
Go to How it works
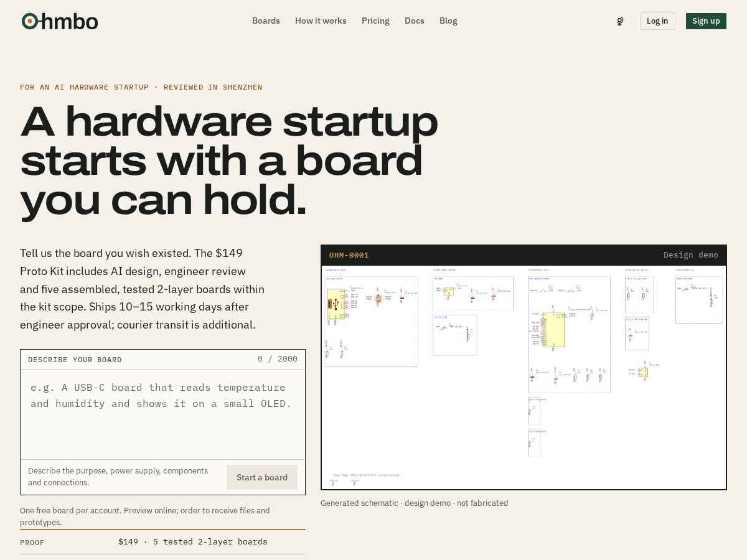coord(321,21)
